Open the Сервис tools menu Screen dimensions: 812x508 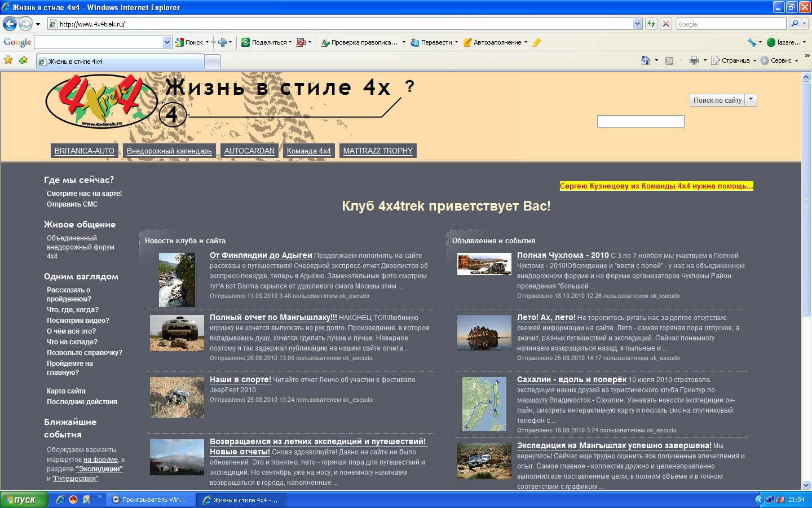click(780, 60)
